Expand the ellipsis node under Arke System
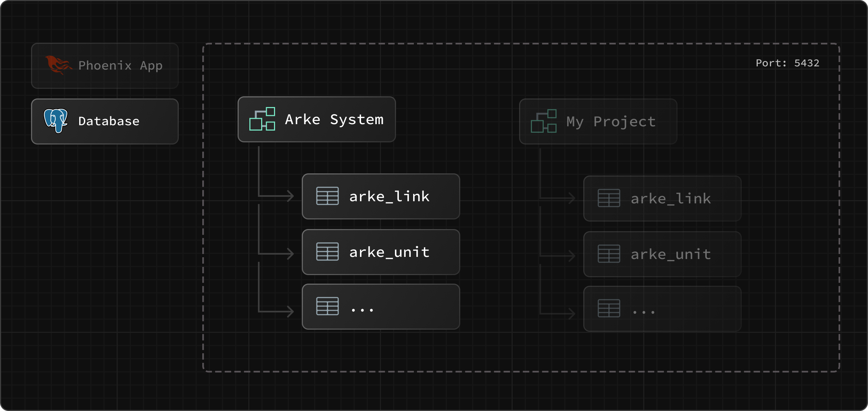The height and width of the screenshot is (411, 868). click(x=380, y=307)
